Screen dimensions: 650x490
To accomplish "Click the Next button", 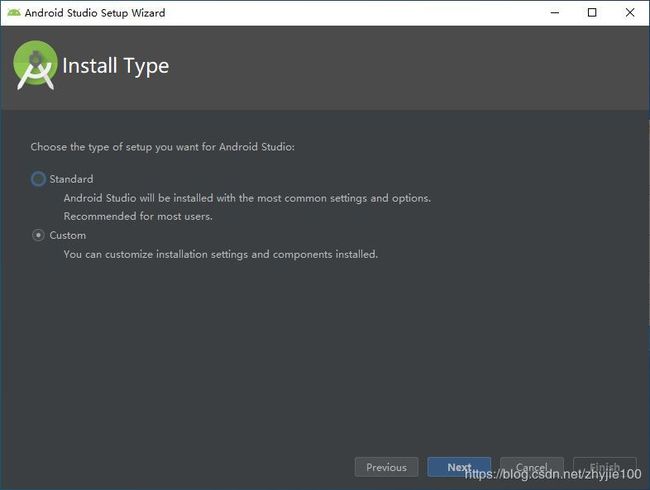I will pyautogui.click(x=459, y=467).
